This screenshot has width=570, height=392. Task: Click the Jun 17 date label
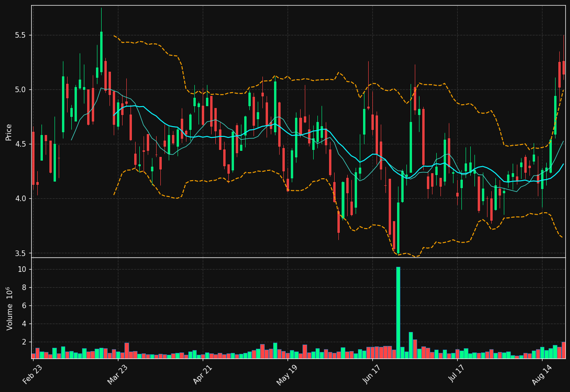(372, 374)
